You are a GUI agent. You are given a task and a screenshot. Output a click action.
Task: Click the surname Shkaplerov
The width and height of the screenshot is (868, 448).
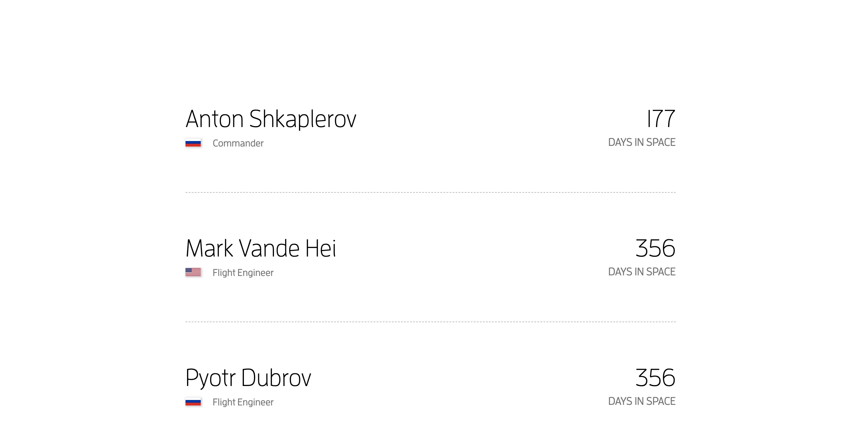point(303,119)
